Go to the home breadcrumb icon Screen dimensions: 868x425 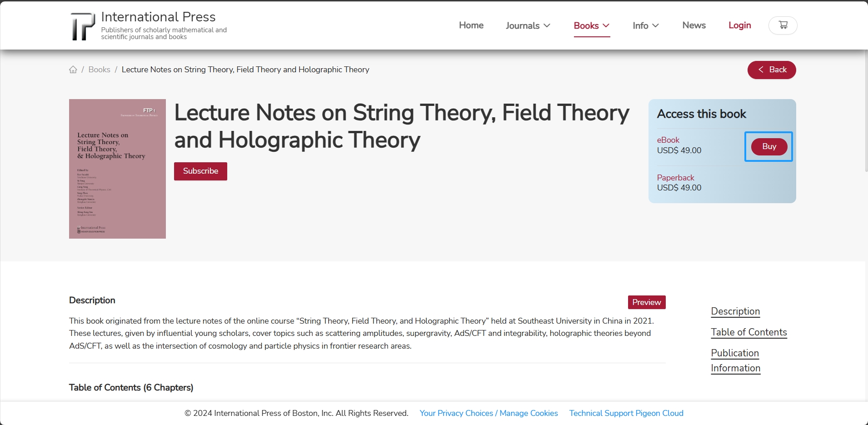tap(73, 70)
